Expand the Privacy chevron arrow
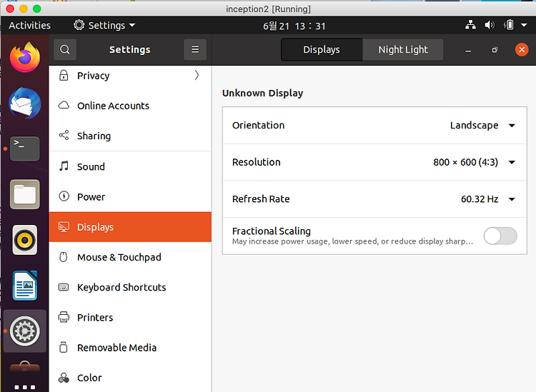This screenshot has height=392, width=536. 197,75
